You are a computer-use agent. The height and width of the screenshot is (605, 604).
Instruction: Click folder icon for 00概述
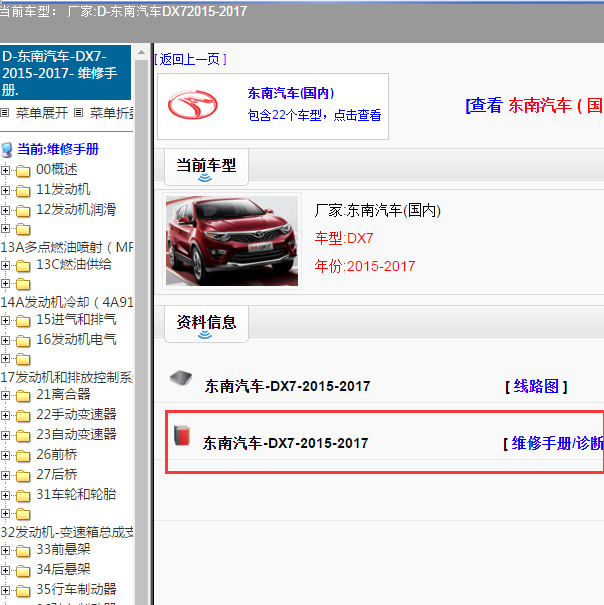tap(23, 171)
